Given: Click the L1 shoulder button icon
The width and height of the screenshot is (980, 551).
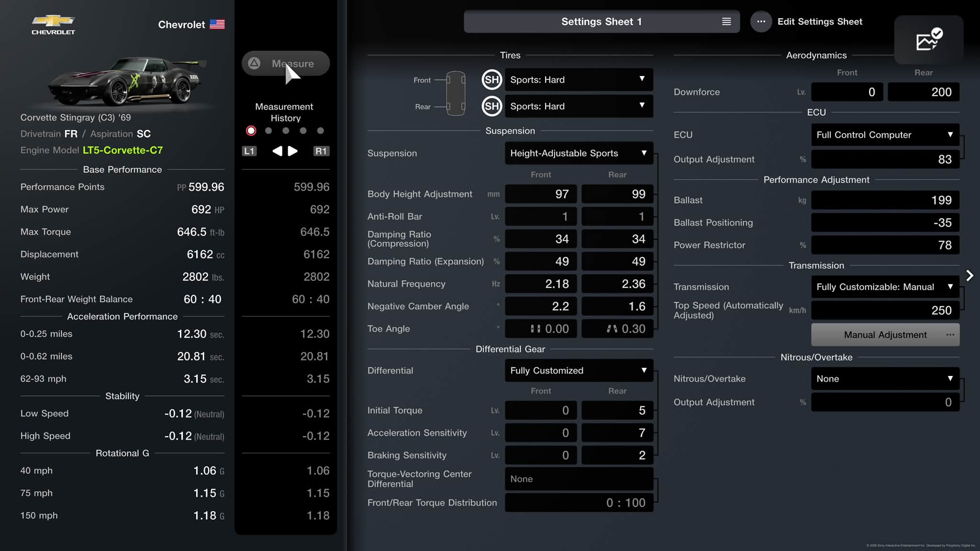Looking at the screenshot, I should 249,151.
